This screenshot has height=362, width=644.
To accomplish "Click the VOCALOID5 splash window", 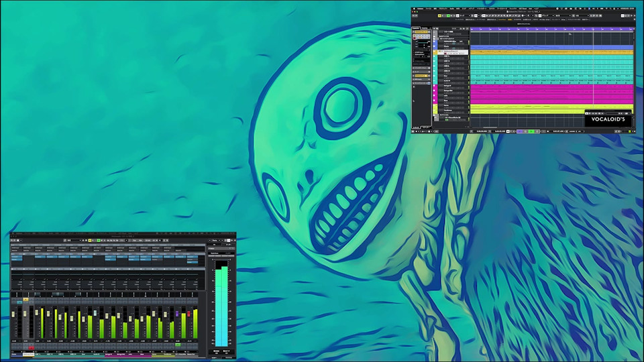I will point(608,119).
